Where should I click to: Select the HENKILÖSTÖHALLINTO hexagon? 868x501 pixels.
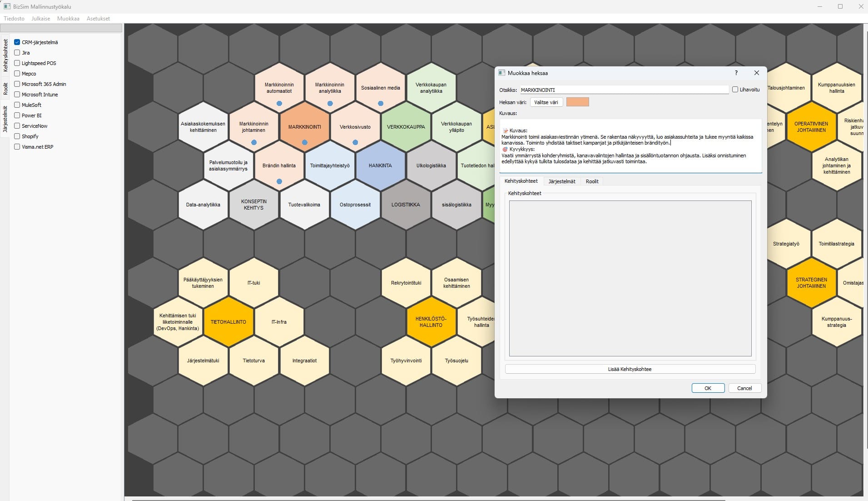click(431, 322)
